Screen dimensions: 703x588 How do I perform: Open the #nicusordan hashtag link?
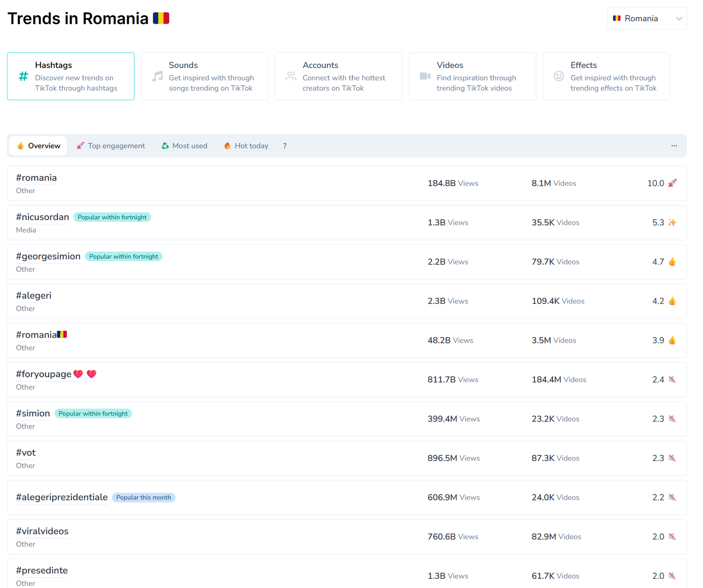click(x=43, y=217)
